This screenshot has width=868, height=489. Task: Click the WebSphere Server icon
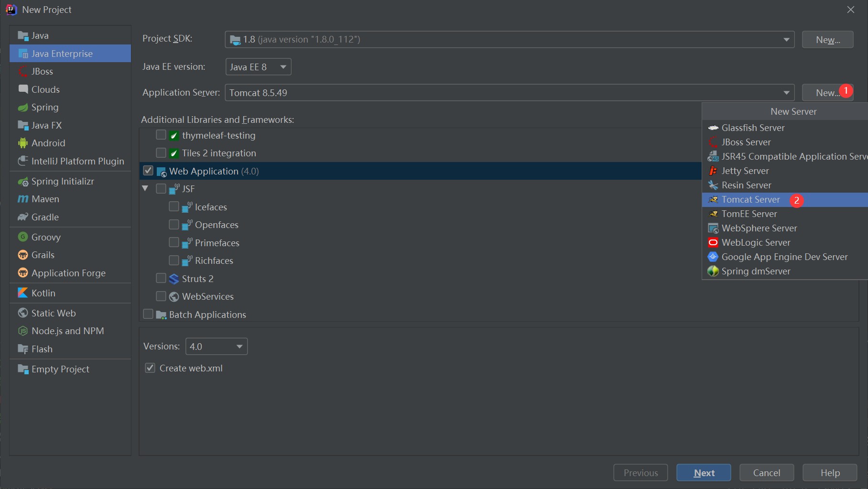point(713,228)
